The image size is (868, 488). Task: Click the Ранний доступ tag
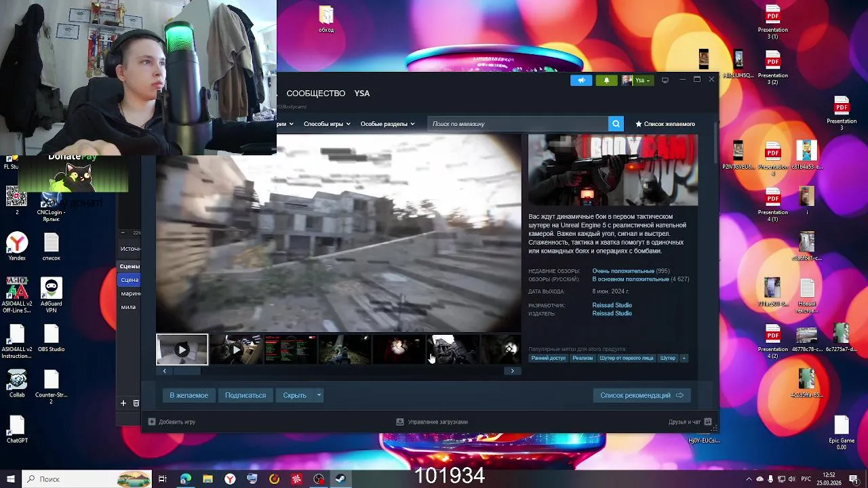548,358
